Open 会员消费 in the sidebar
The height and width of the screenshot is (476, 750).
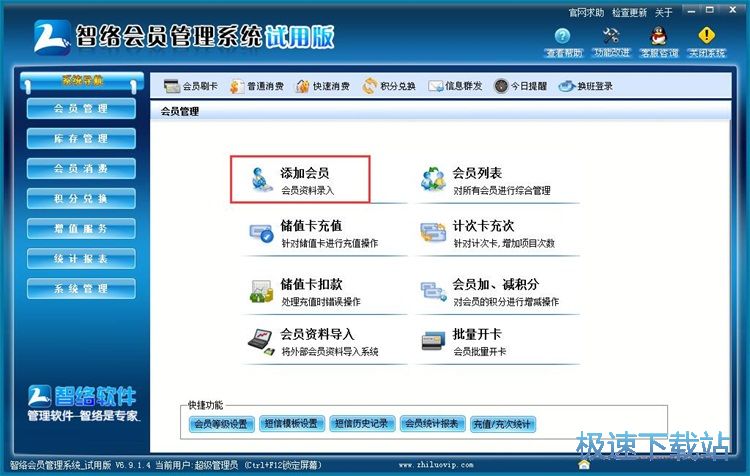[81, 168]
